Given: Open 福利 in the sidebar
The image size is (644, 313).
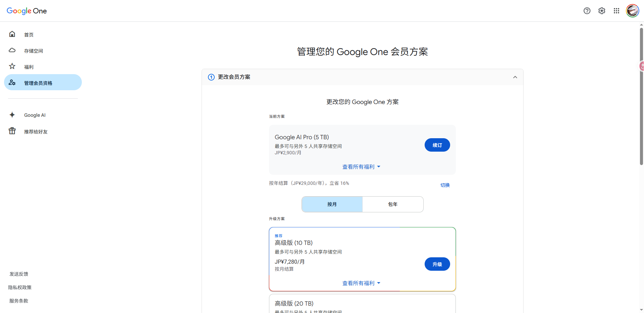Looking at the screenshot, I should coord(43,67).
